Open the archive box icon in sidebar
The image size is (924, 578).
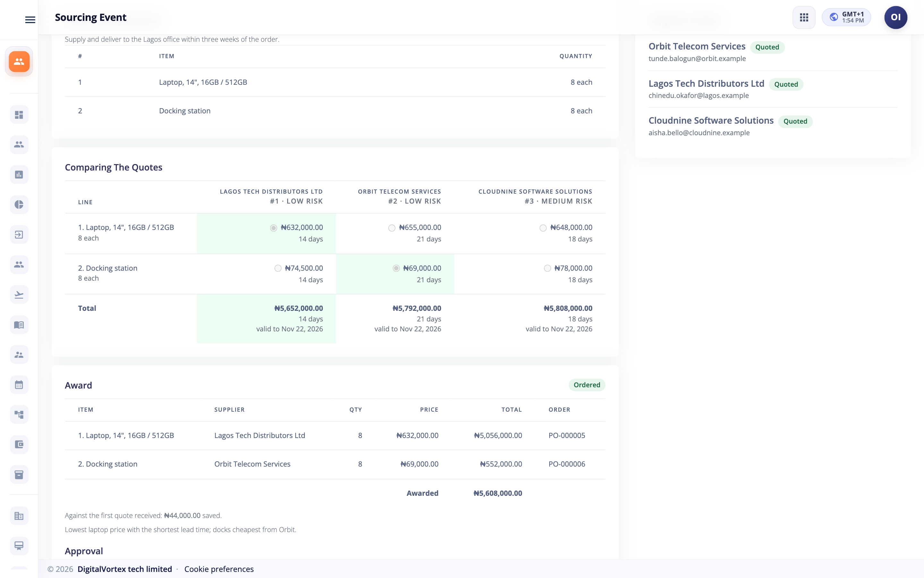(19, 475)
